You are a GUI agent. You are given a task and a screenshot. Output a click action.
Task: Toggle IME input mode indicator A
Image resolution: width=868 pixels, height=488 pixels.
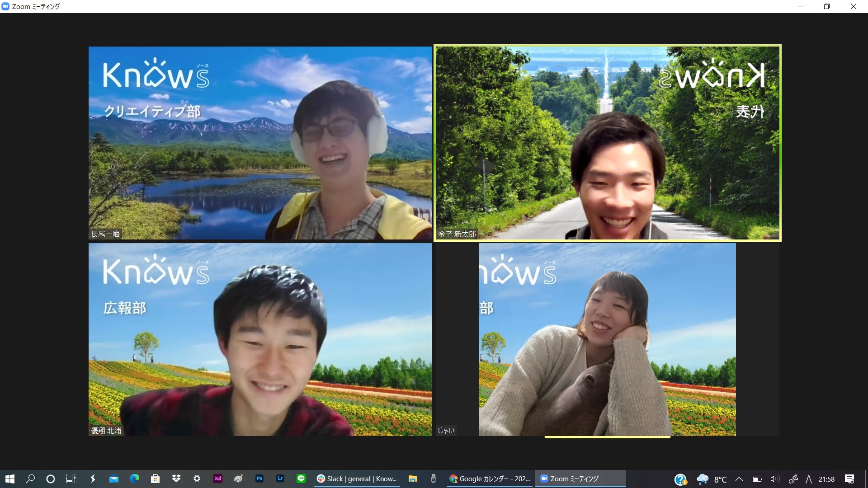pyautogui.click(x=808, y=479)
